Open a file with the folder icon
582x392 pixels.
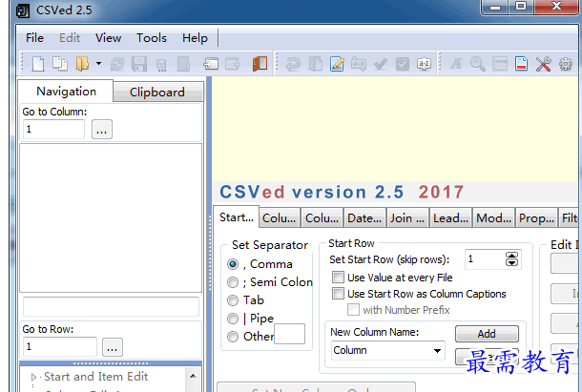point(82,64)
